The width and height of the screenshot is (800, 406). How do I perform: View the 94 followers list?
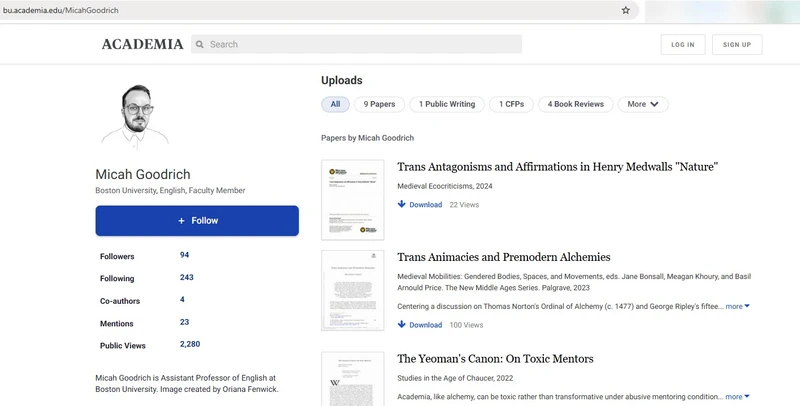point(185,256)
